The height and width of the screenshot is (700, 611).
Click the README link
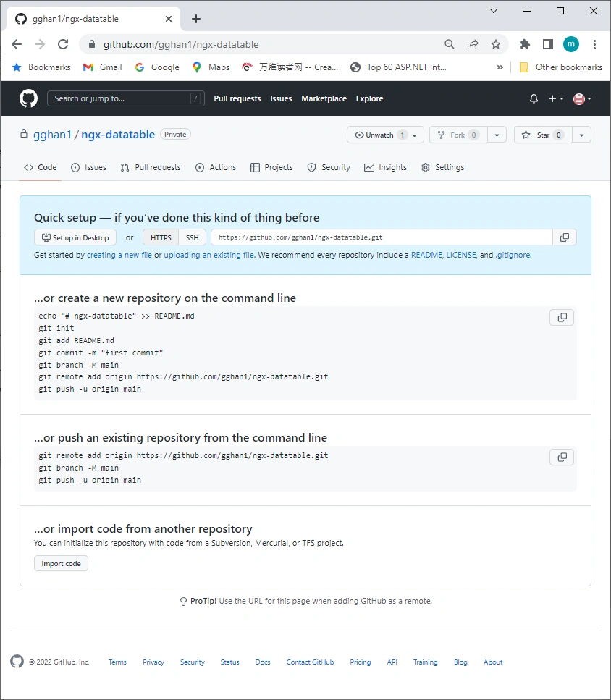coord(426,255)
